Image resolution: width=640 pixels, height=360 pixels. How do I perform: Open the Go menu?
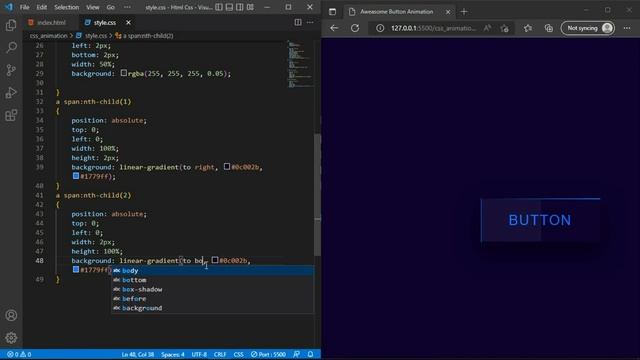point(111,7)
